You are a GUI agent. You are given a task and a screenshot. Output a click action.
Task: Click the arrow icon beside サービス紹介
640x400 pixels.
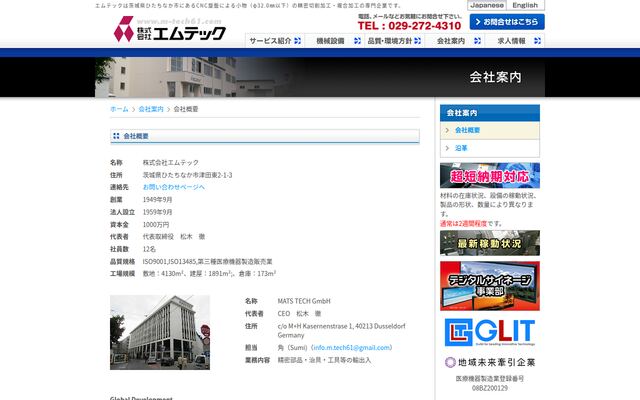(298, 41)
